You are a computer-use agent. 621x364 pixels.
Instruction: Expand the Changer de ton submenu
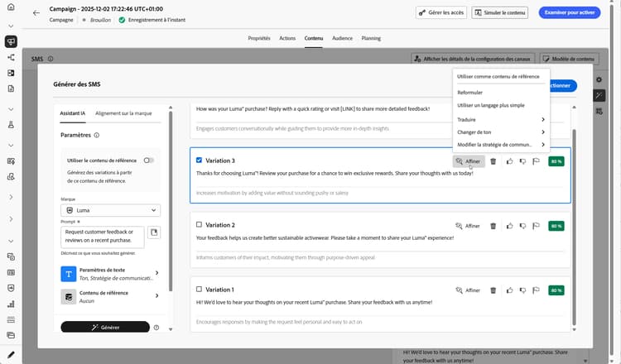click(x=501, y=132)
